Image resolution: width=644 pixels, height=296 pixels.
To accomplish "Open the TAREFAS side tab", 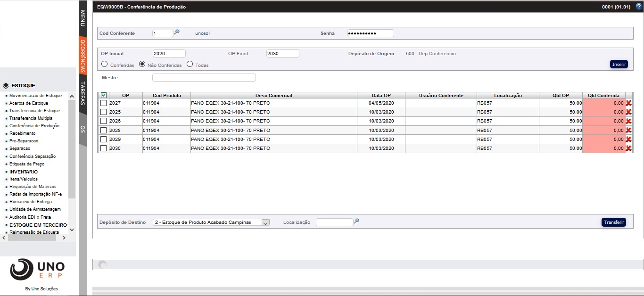I will [x=83, y=92].
